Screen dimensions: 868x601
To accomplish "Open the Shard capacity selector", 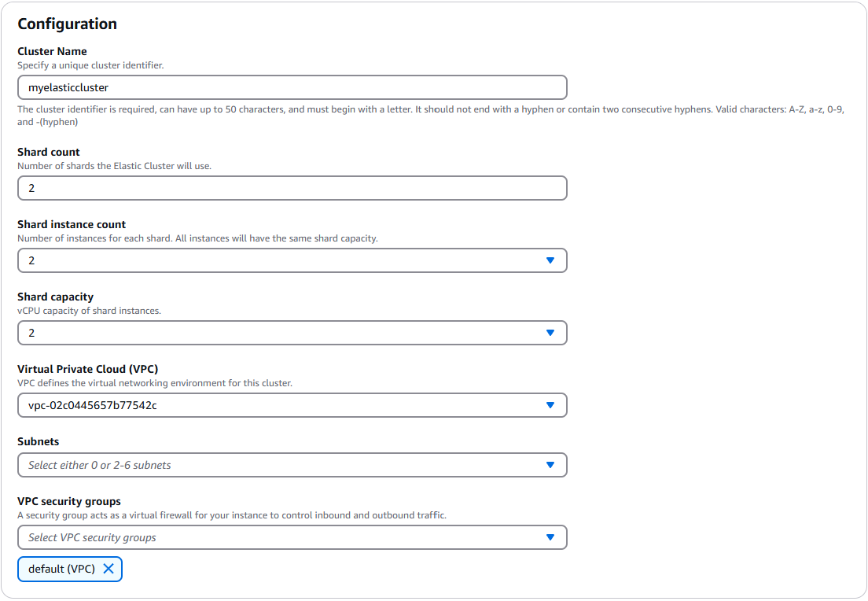I will click(291, 332).
